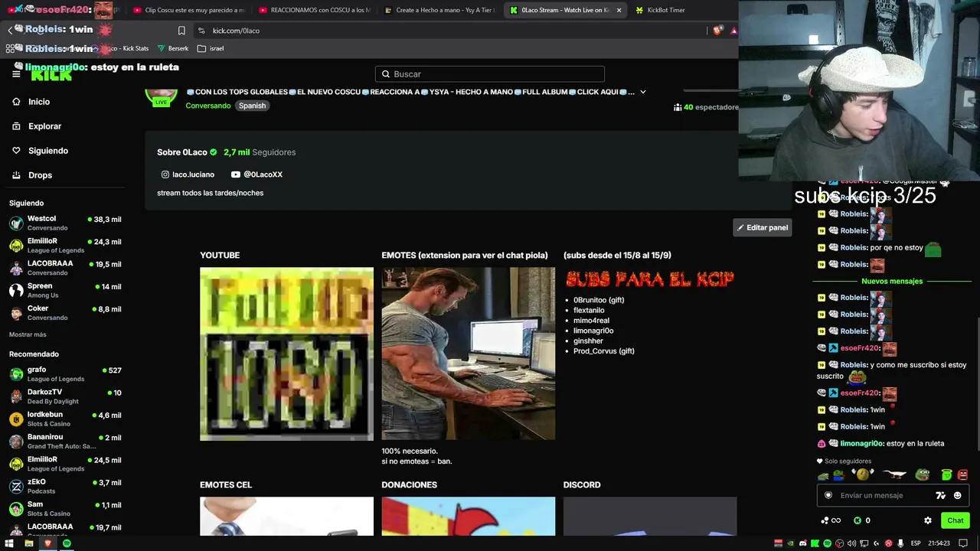
Task: Click the Siguiendo heart icon
Action: point(16,151)
